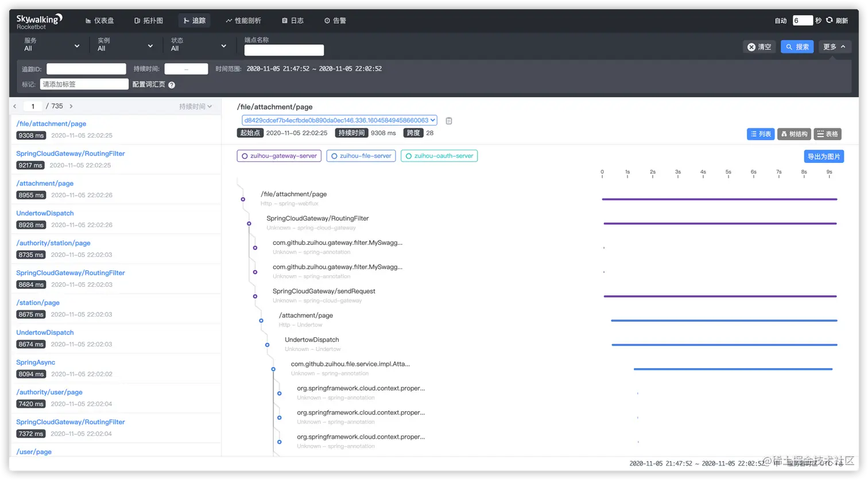The height and width of the screenshot is (480, 868).
Task: Select the SpringCloudGateway/RoutingFilter span row
Action: 317,223
